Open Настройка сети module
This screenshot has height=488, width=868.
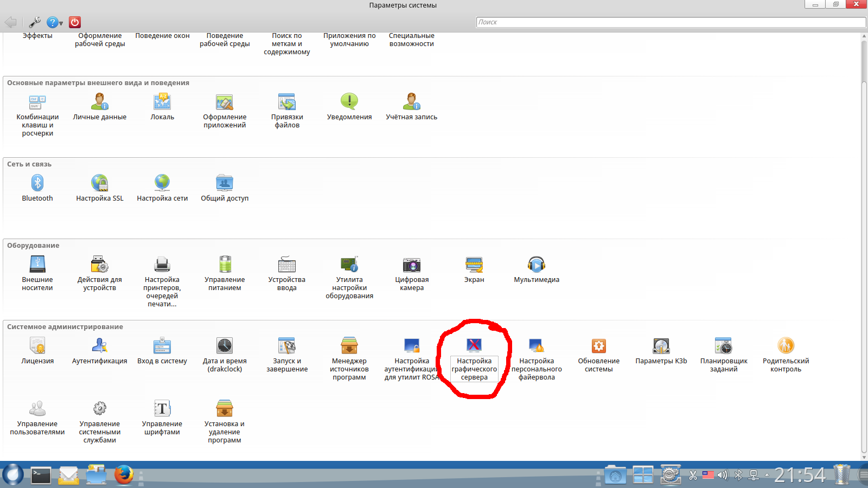tap(162, 189)
